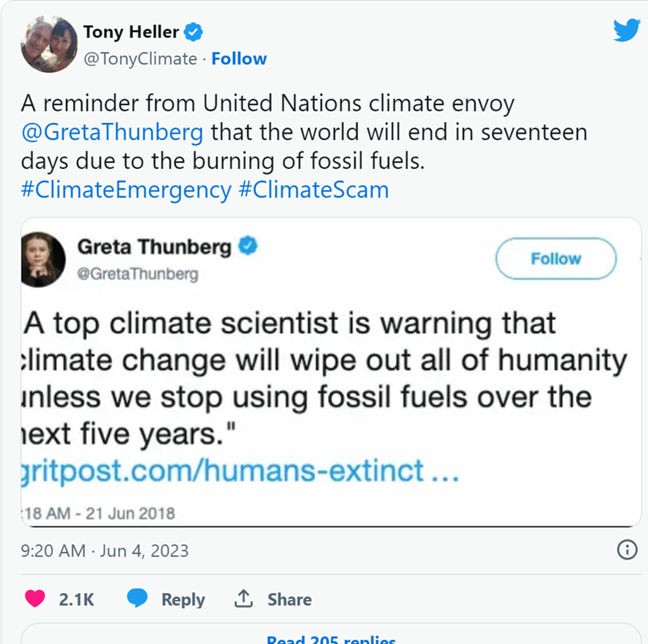Expand replies via Read 205 replies

click(x=331, y=638)
